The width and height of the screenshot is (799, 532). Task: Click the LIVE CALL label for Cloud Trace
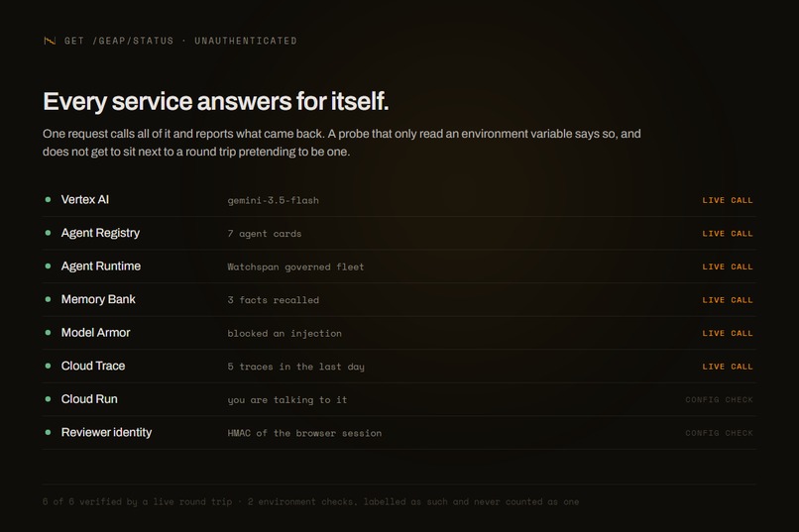(x=728, y=367)
